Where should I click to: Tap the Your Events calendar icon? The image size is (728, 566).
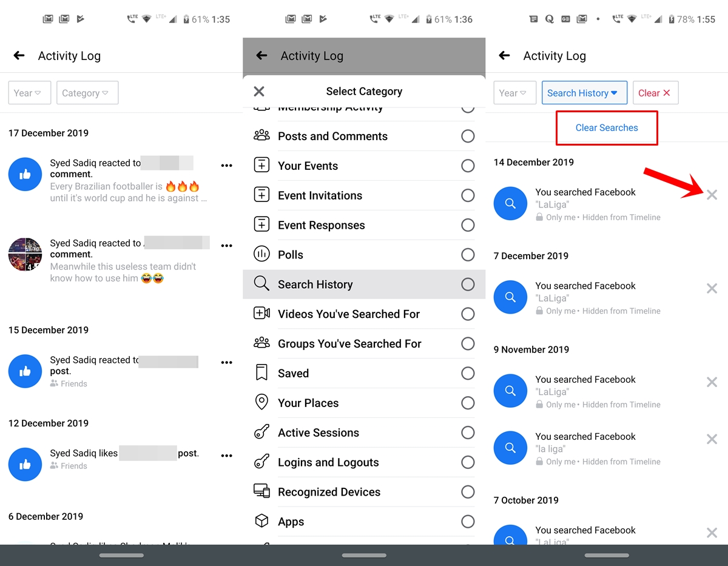click(x=261, y=165)
